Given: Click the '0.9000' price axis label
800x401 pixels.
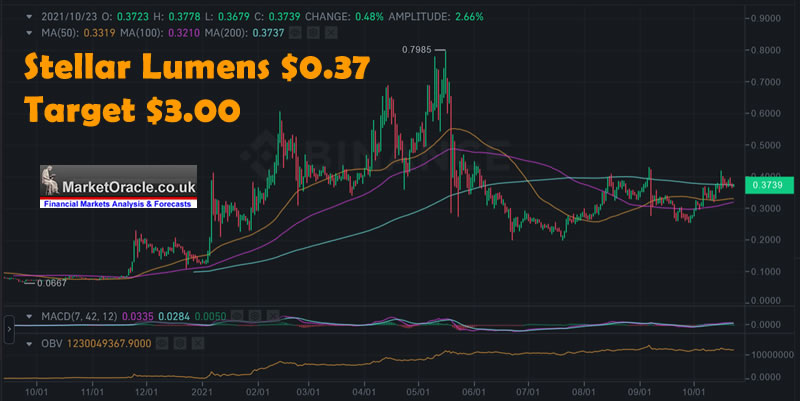Looking at the screenshot, I should [766, 18].
